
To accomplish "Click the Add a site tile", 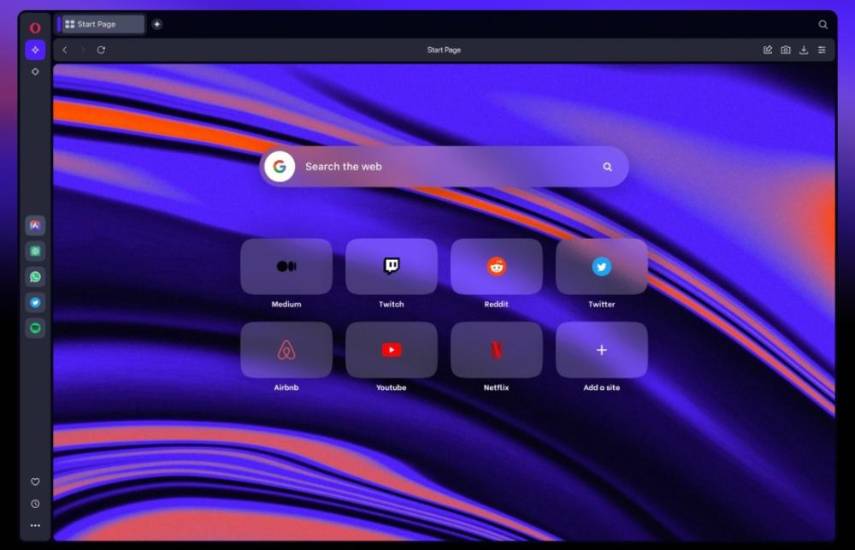I will 601,350.
